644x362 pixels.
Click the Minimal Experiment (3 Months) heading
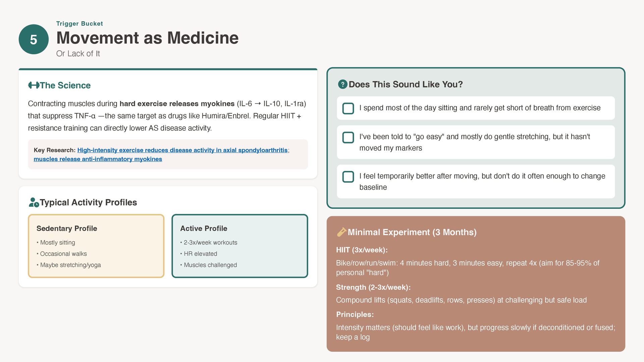pyautogui.click(x=412, y=232)
